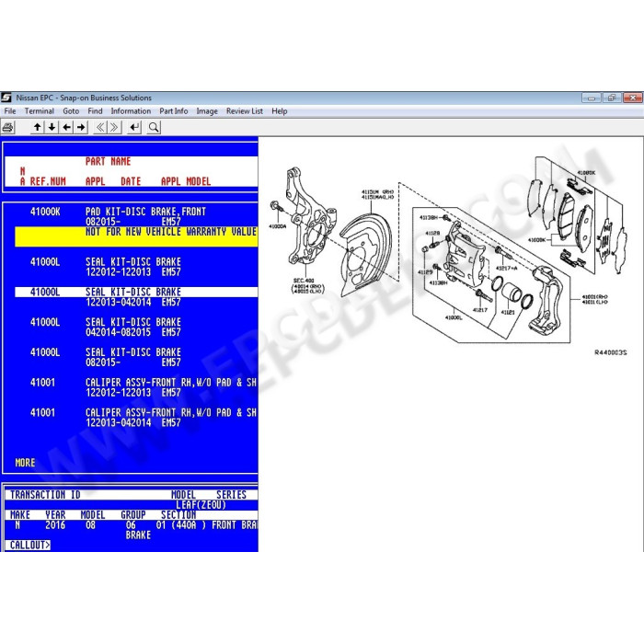644x644 pixels.
Task: Click the left arrow toolbar button
Action: click(x=66, y=127)
